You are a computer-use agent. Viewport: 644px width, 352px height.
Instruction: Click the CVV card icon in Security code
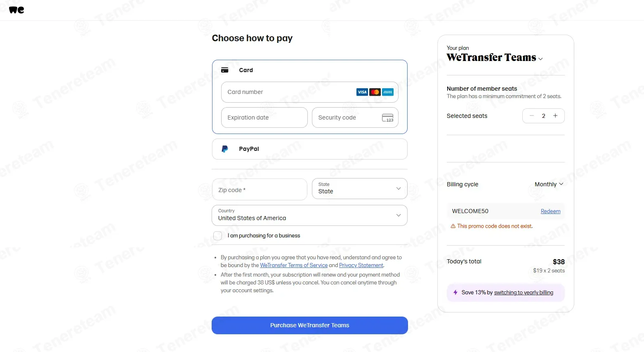[388, 118]
